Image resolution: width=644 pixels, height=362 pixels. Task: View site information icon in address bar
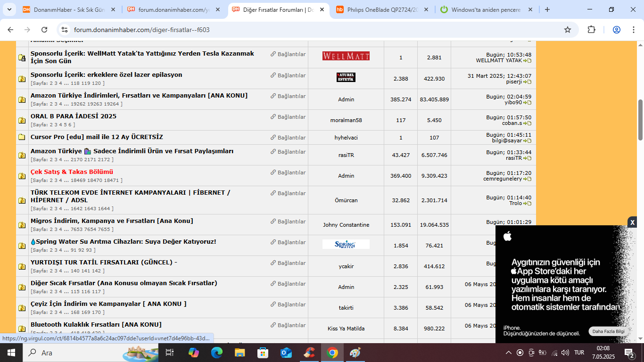point(65,30)
